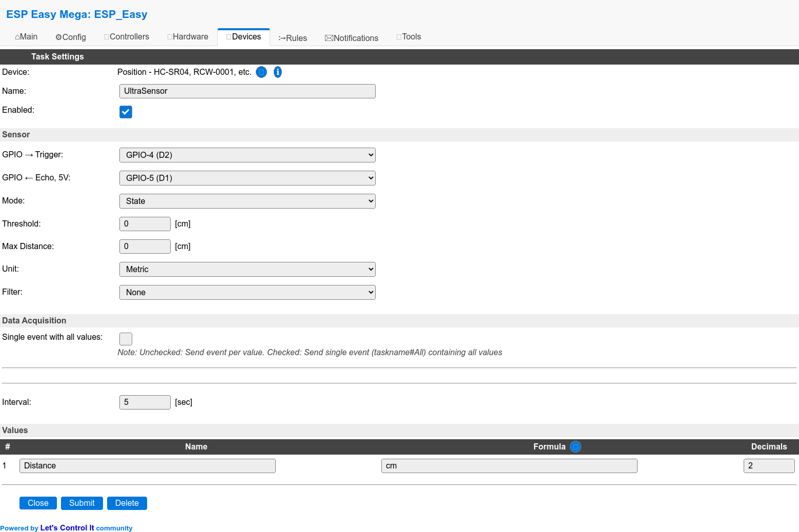Click the Delete button
This screenshot has width=799, height=532.
[127, 503]
